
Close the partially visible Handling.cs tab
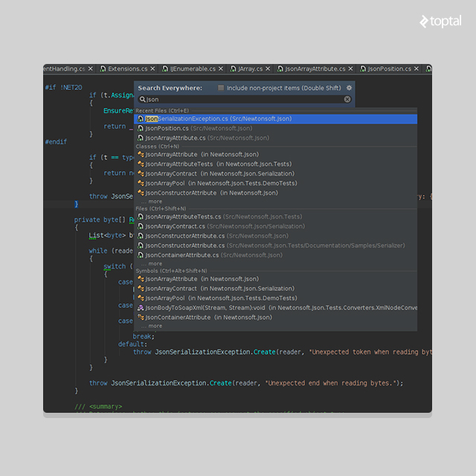(91, 69)
